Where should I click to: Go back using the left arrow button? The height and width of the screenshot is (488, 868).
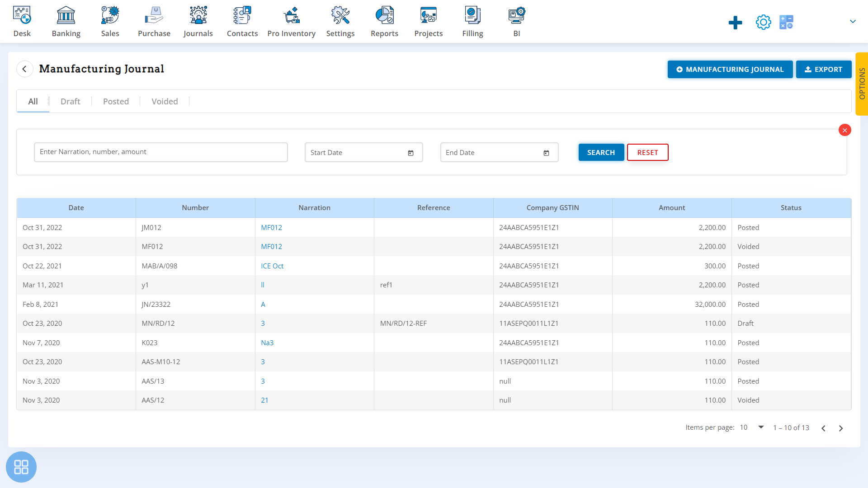pyautogui.click(x=25, y=69)
